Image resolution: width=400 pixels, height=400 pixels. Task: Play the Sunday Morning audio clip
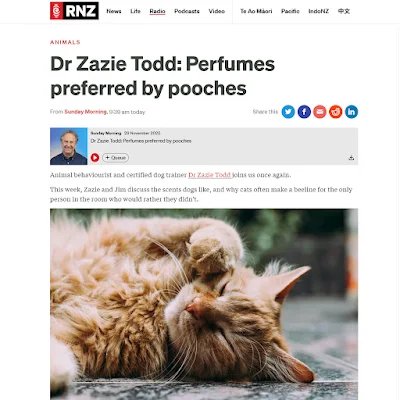tap(95, 158)
